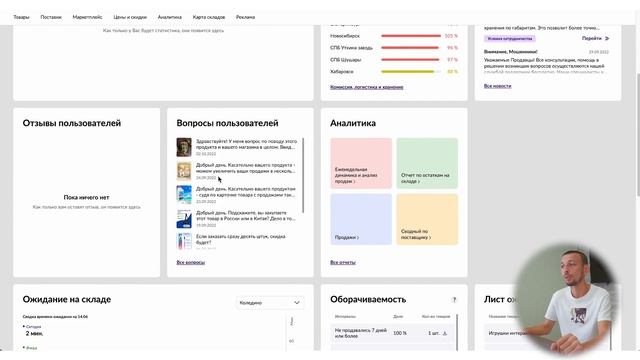Click the Оборачиваемость help question mark icon

click(x=454, y=300)
